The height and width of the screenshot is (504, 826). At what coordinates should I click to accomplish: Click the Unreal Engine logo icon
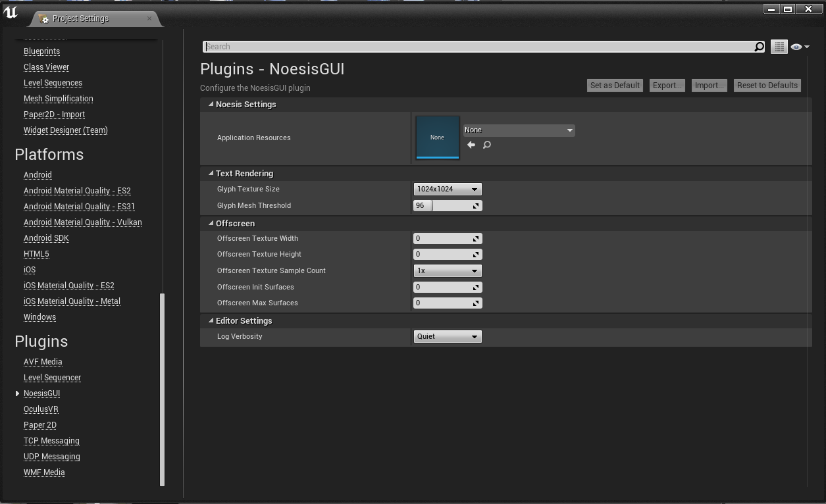pyautogui.click(x=11, y=11)
